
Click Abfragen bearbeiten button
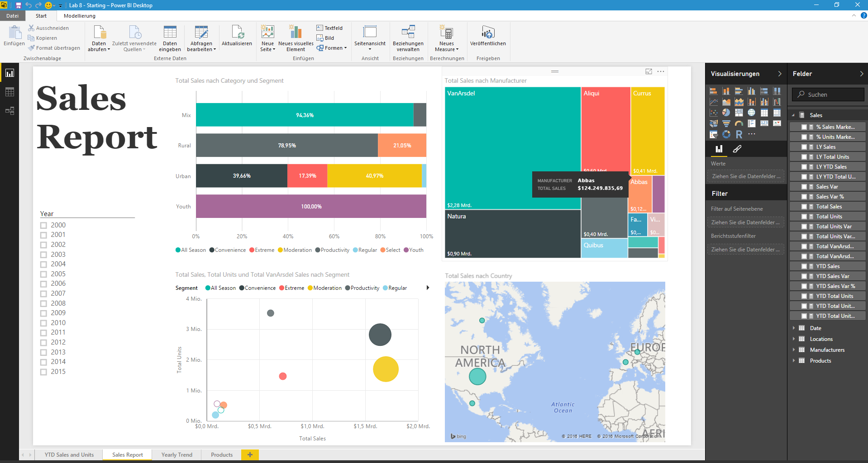coord(201,39)
